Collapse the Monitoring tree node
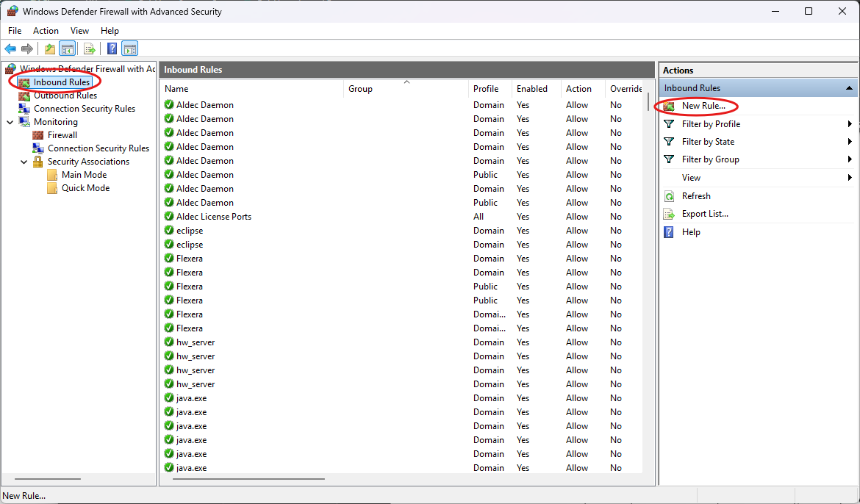860x504 pixels. coord(10,122)
